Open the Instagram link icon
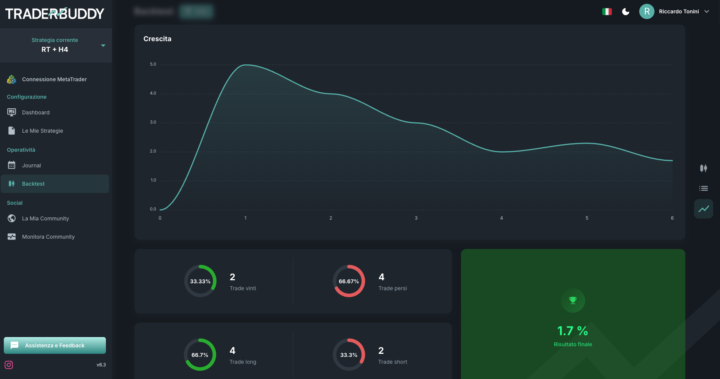The image size is (720, 379). [x=9, y=365]
